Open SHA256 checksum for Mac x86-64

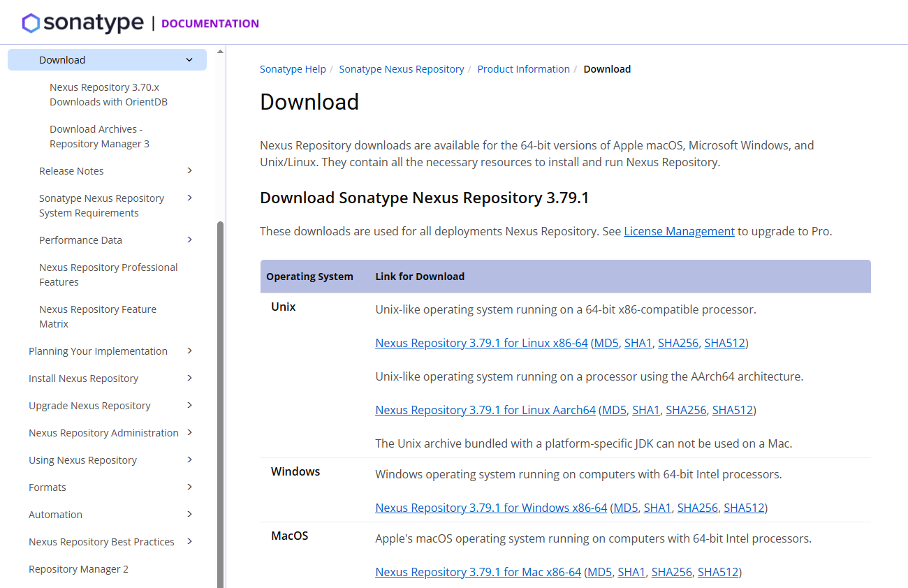pyautogui.click(x=672, y=572)
